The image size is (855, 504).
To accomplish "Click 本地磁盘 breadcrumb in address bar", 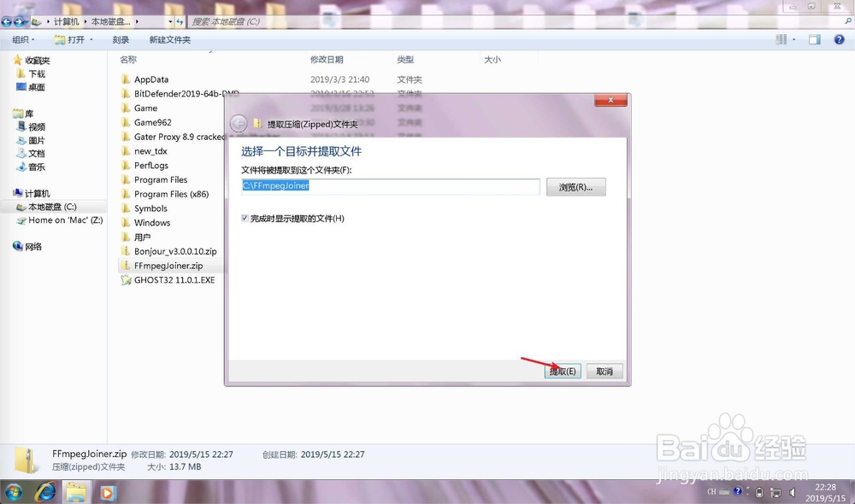I will tap(110, 22).
